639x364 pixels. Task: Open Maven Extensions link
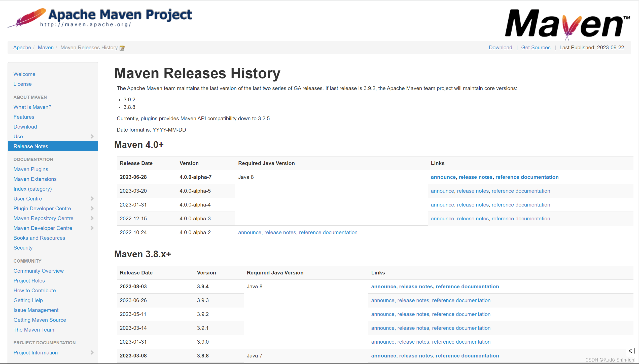tap(35, 179)
